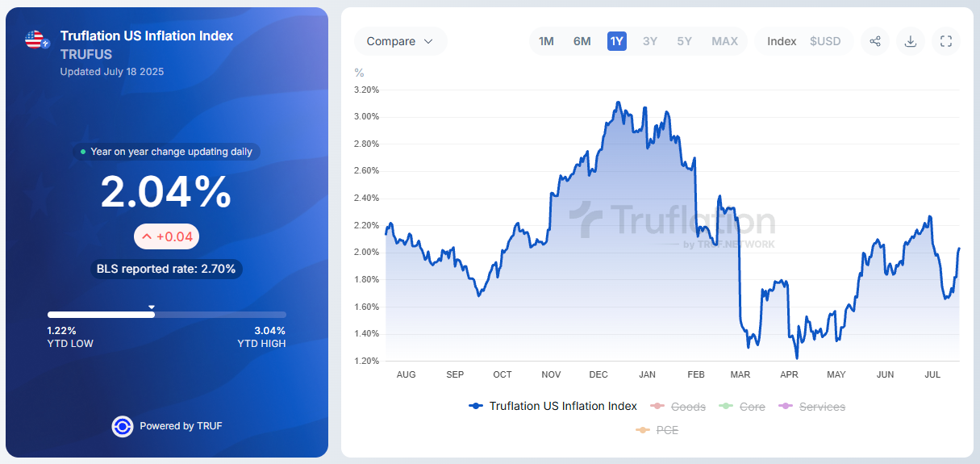Image resolution: width=980 pixels, height=464 pixels.
Task: Click the green live-update status dot
Action: coord(83,152)
